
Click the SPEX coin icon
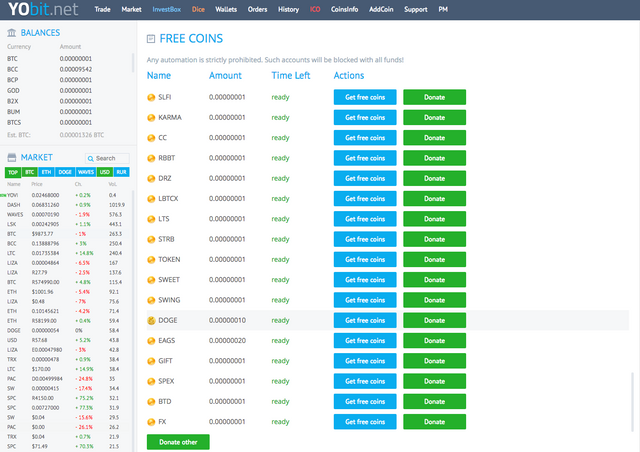tap(151, 381)
